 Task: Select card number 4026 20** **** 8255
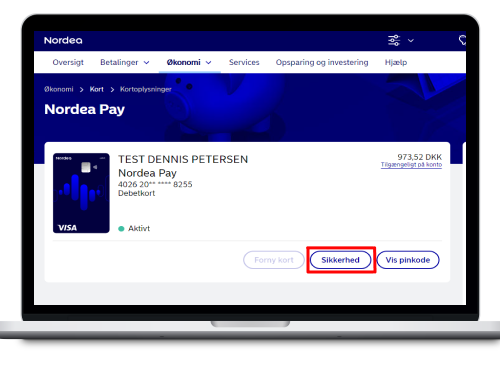[x=155, y=184]
